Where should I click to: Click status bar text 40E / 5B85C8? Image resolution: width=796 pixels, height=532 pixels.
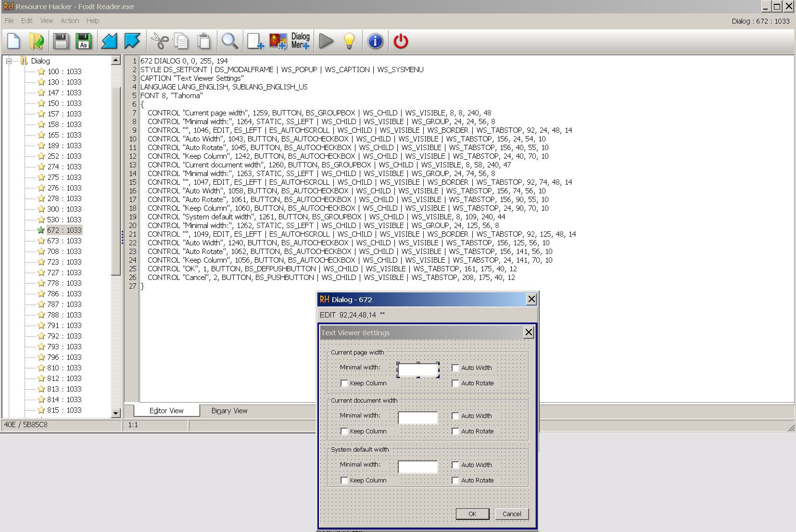tap(26, 425)
